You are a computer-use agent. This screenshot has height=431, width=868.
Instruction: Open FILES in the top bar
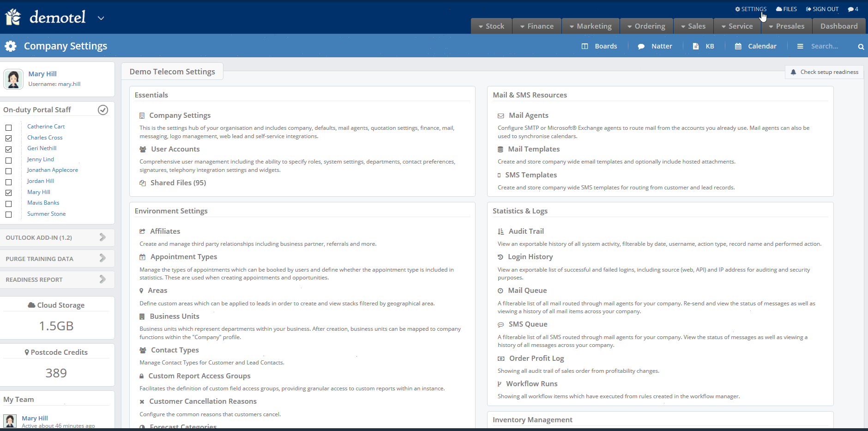pos(786,9)
